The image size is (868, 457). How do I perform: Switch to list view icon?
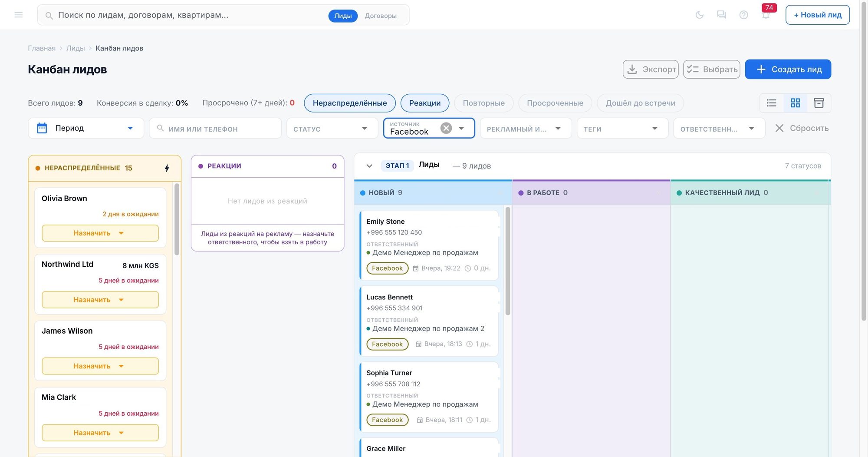(x=772, y=103)
